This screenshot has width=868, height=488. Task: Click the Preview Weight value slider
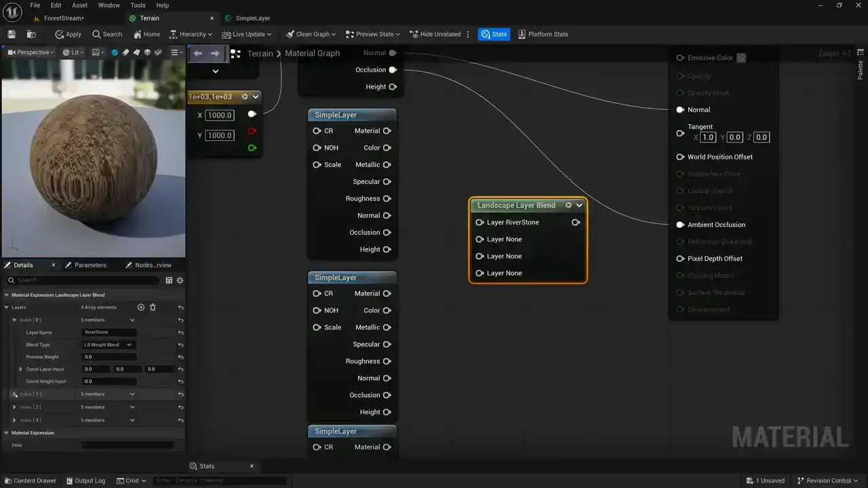(x=108, y=357)
